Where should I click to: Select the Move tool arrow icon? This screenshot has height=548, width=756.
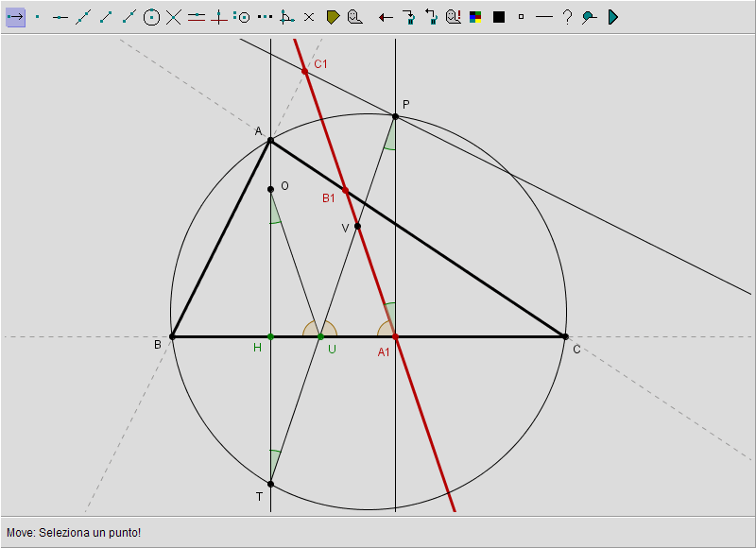coord(15,17)
